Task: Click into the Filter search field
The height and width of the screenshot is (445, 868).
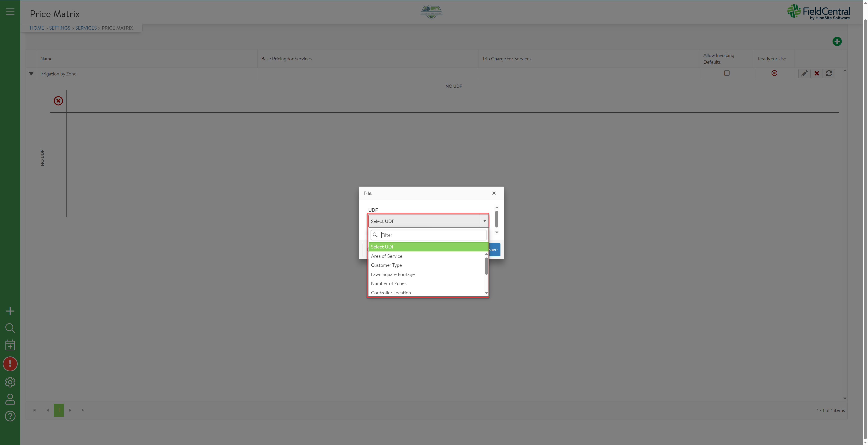Action: (x=433, y=235)
